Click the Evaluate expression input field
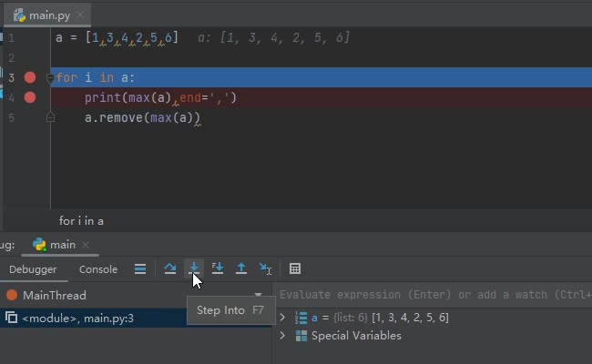 433,295
